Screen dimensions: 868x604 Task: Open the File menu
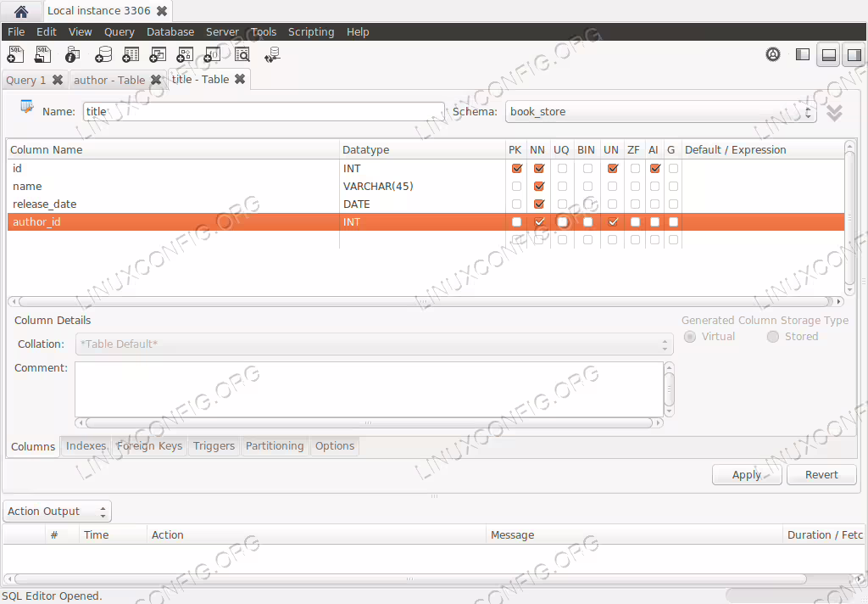click(16, 32)
